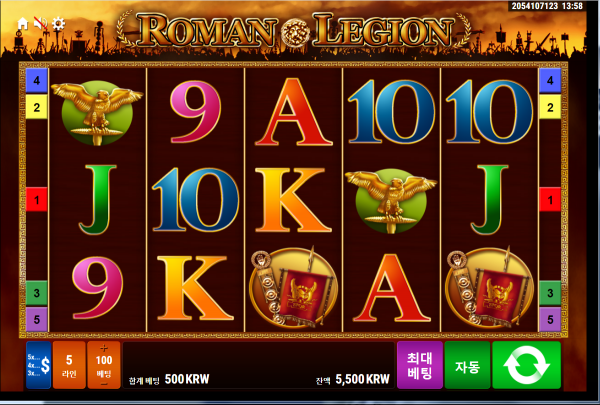Toggle the green auto-play button
This screenshot has width=600, height=405.
467,365
